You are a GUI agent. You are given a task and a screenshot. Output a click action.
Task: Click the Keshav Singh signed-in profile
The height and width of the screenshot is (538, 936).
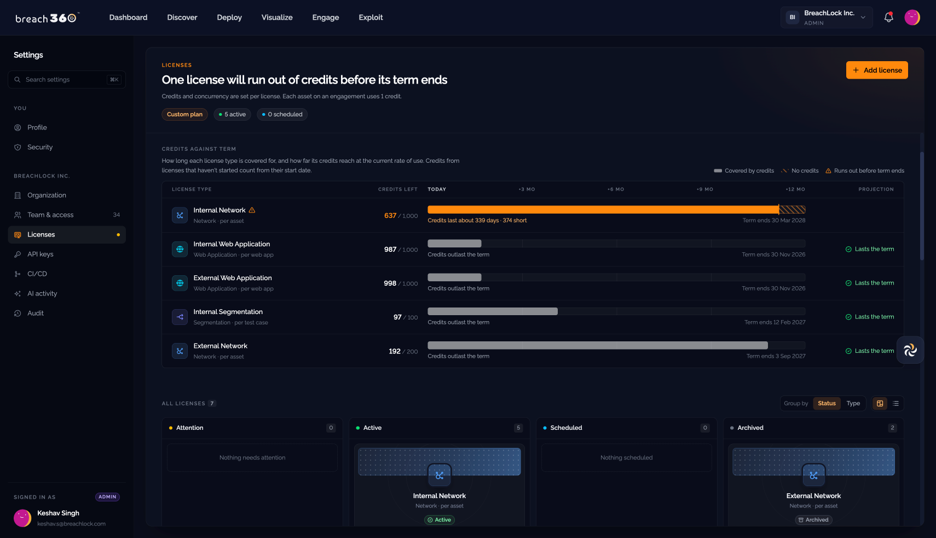[67, 518]
